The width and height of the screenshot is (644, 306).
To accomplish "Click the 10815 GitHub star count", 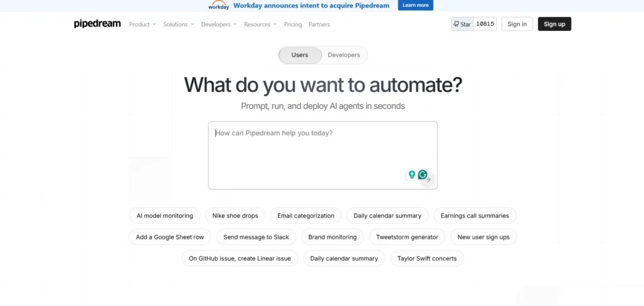I will [485, 24].
